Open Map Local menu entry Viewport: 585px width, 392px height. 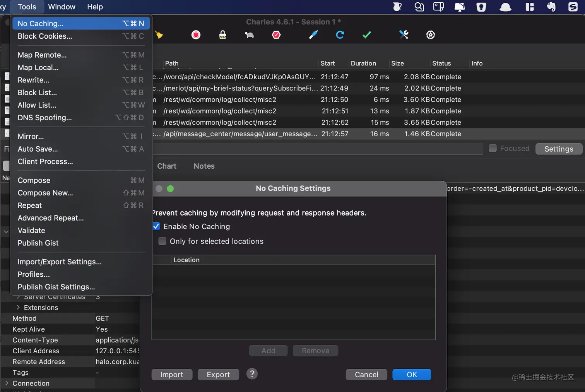pyautogui.click(x=81, y=67)
